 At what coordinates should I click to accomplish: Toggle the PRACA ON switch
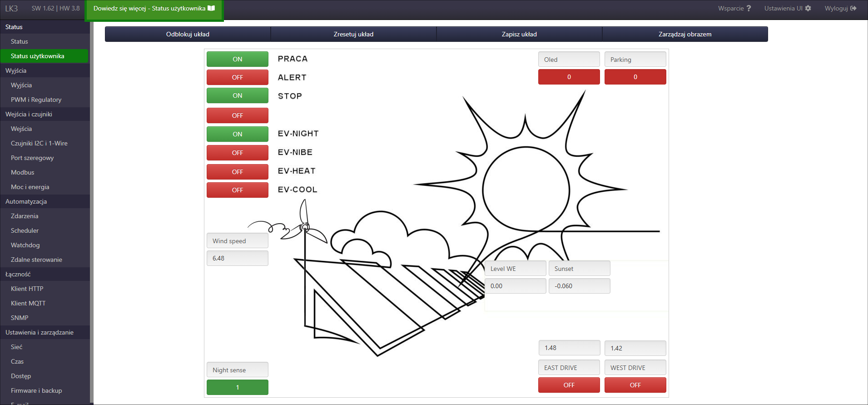point(237,59)
